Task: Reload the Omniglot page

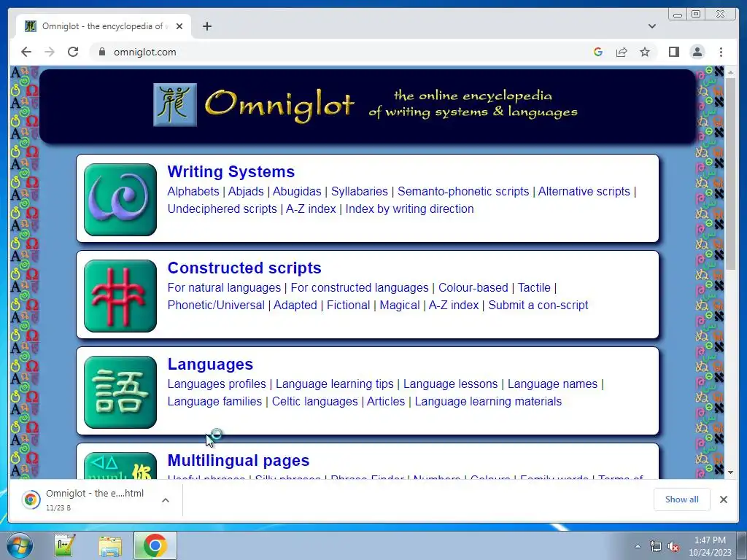Action: pos(73,52)
